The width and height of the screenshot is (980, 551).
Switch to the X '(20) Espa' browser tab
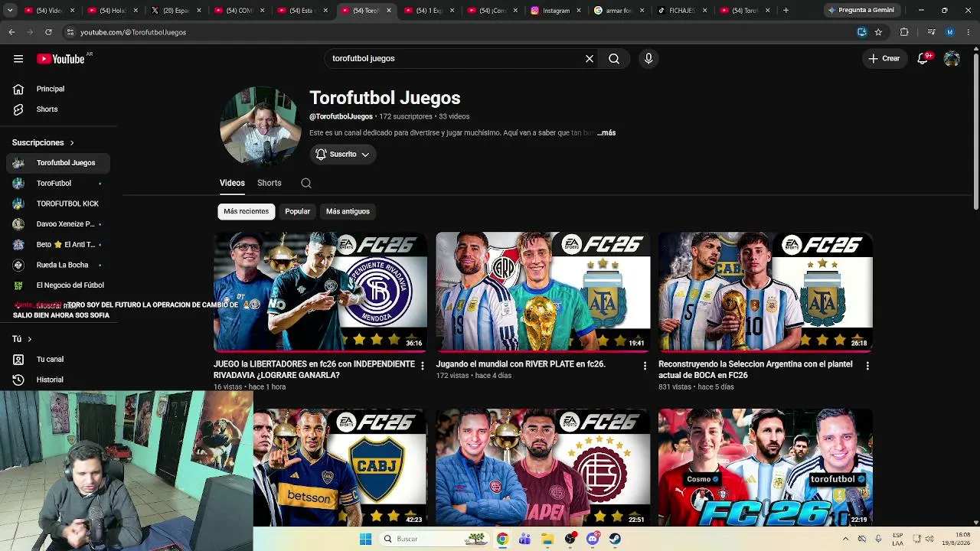tap(176, 11)
